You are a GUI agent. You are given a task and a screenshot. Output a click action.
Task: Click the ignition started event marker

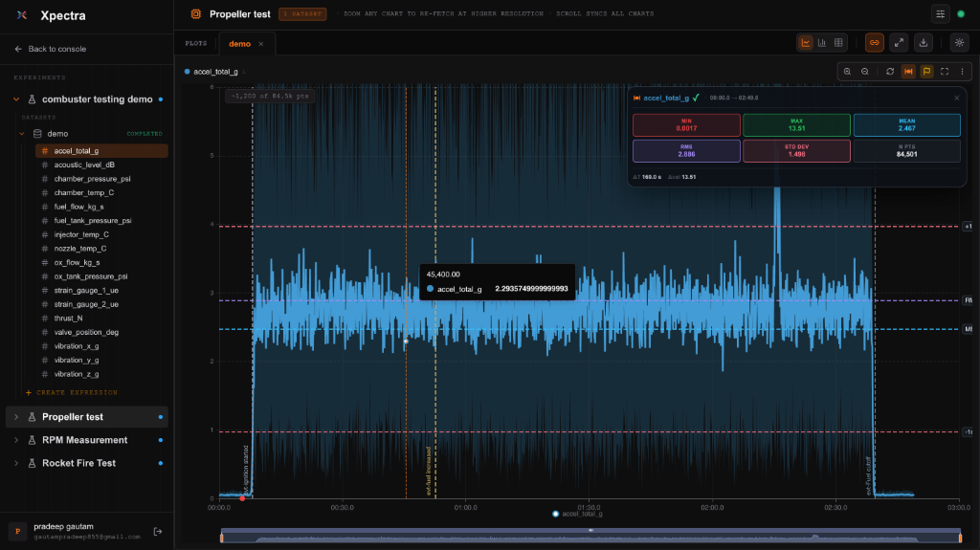click(x=246, y=470)
